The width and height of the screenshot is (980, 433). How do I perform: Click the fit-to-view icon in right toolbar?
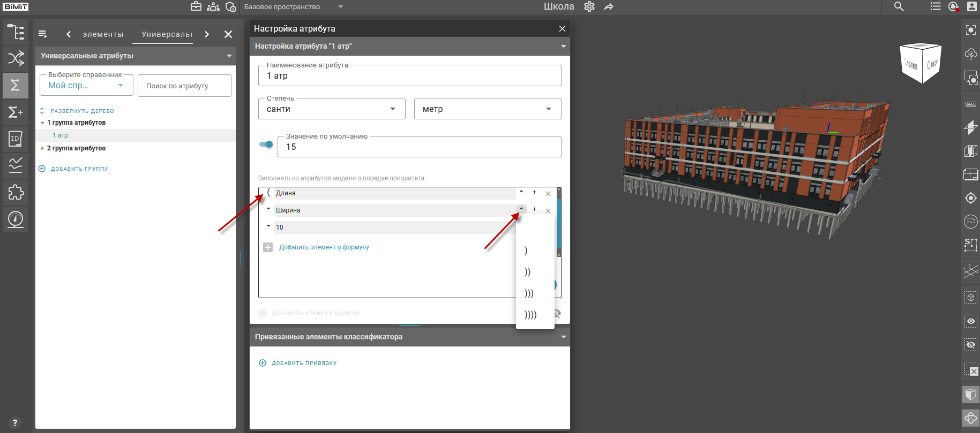point(971,30)
